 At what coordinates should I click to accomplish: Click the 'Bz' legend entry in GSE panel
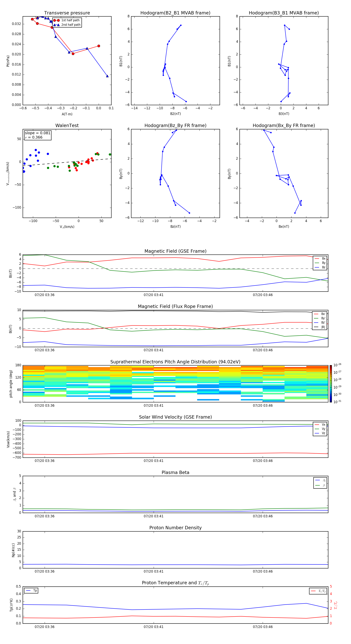pyautogui.click(x=320, y=267)
